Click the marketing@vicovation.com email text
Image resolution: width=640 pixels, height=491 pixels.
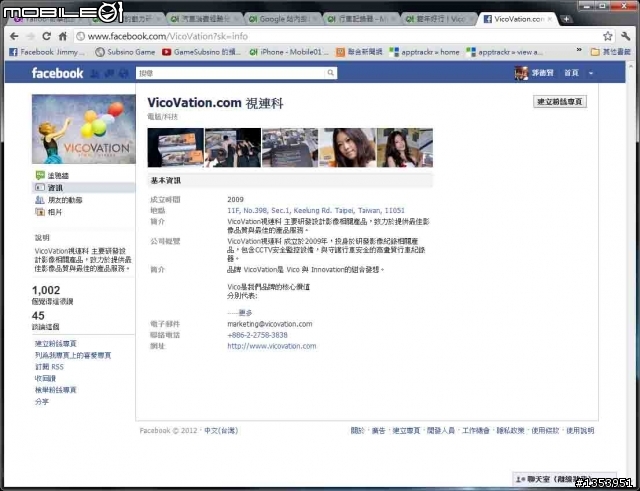270,324
